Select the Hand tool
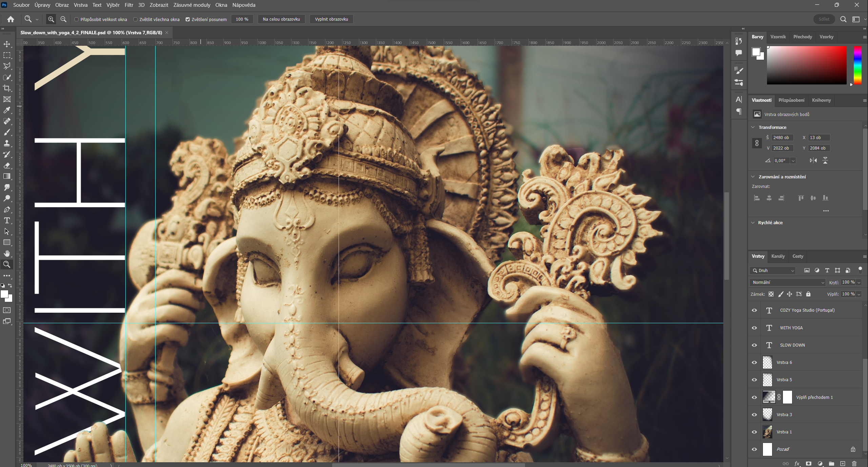This screenshot has width=868, height=467. coord(7,254)
